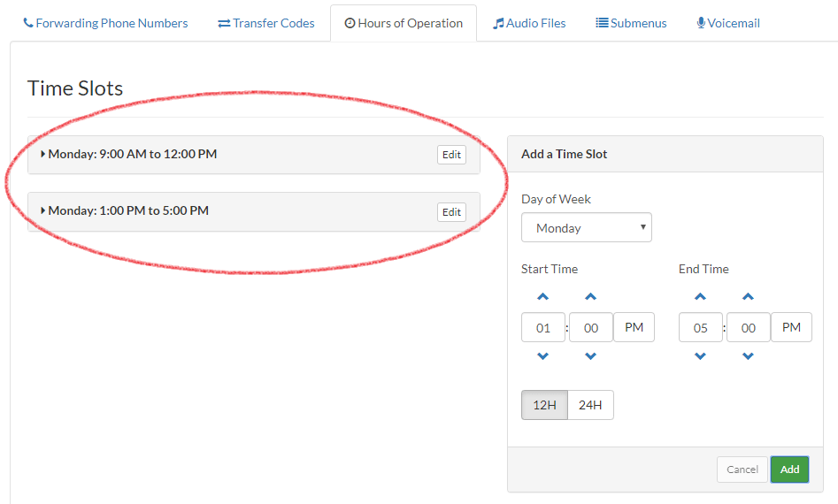Image resolution: width=838 pixels, height=504 pixels.
Task: Click the Time Slots heading
Action: (x=75, y=88)
